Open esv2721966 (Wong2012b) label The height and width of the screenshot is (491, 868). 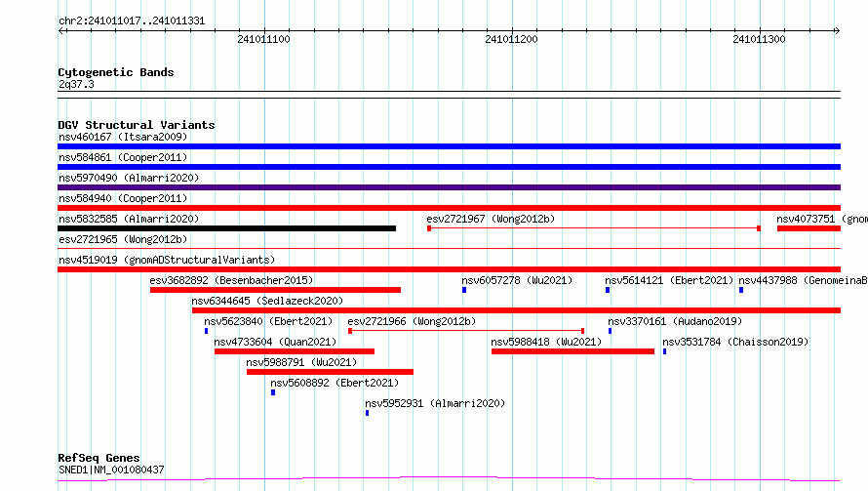pos(412,321)
